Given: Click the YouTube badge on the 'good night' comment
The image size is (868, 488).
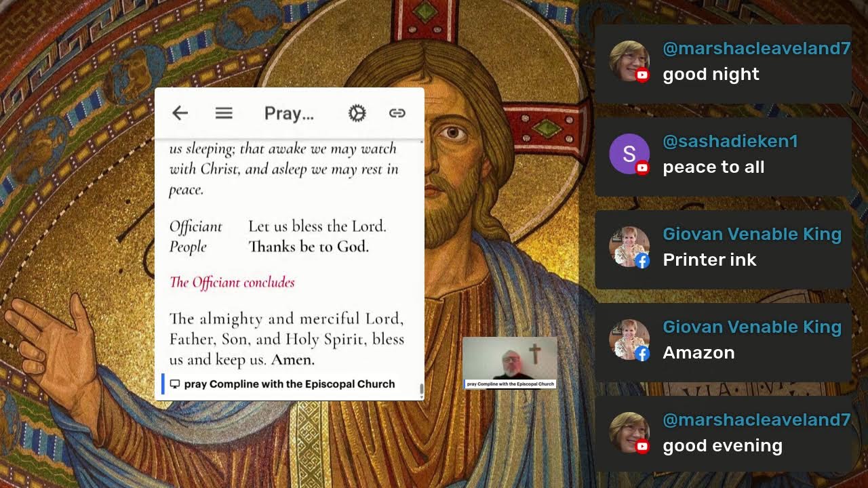Looking at the screenshot, I should pos(642,75).
